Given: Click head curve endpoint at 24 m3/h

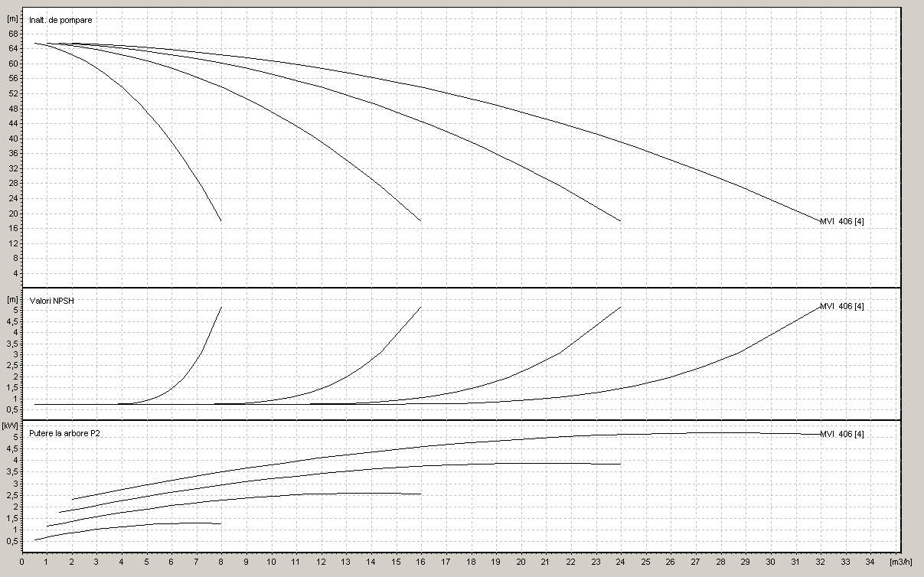Looking at the screenshot, I should click(x=621, y=221).
